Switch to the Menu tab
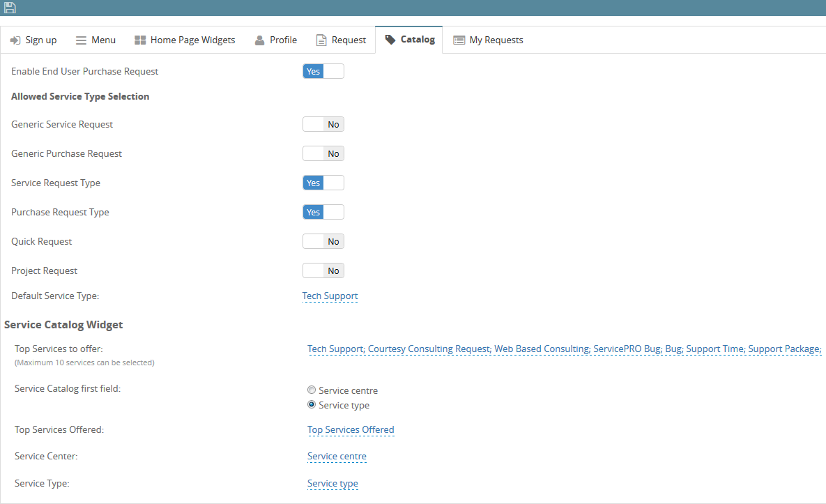Image resolution: width=826 pixels, height=504 pixels. (x=95, y=40)
